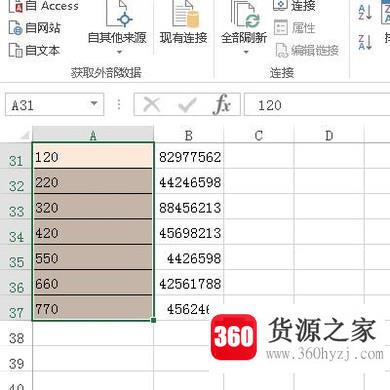Click the fill handle at selection corner

[x=153, y=320]
